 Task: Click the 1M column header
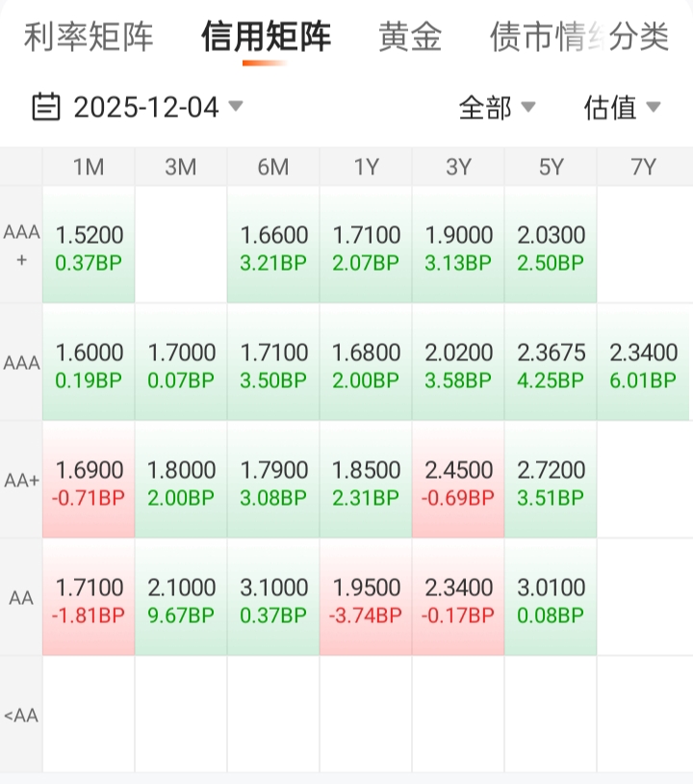tap(89, 168)
